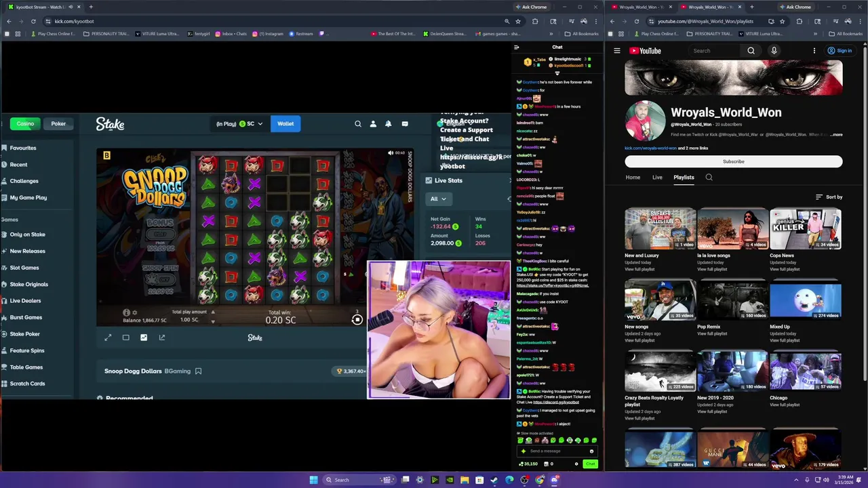This screenshot has width=868, height=488.
Task: Expand channel description with more link
Action: 837,135
